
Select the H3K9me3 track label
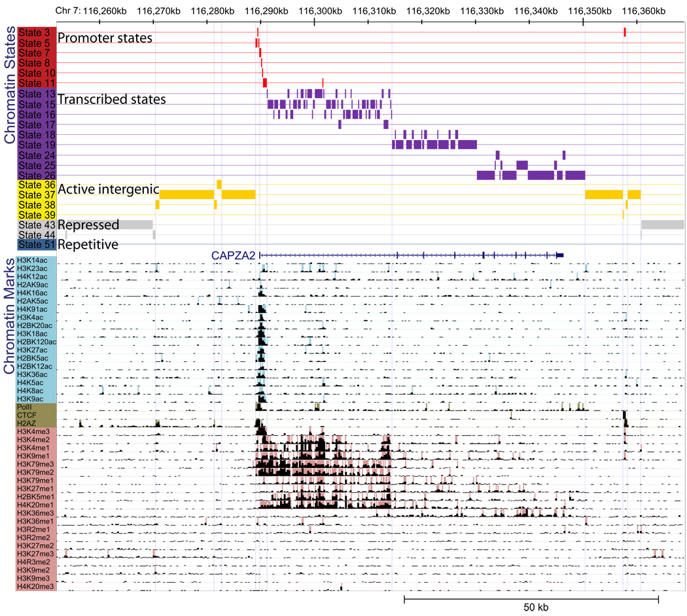click(x=33, y=579)
